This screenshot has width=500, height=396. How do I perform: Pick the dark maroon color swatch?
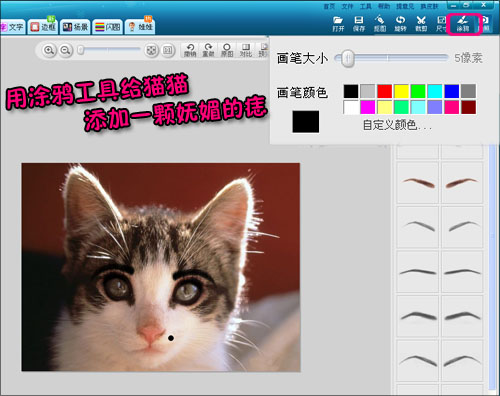pos(468,107)
